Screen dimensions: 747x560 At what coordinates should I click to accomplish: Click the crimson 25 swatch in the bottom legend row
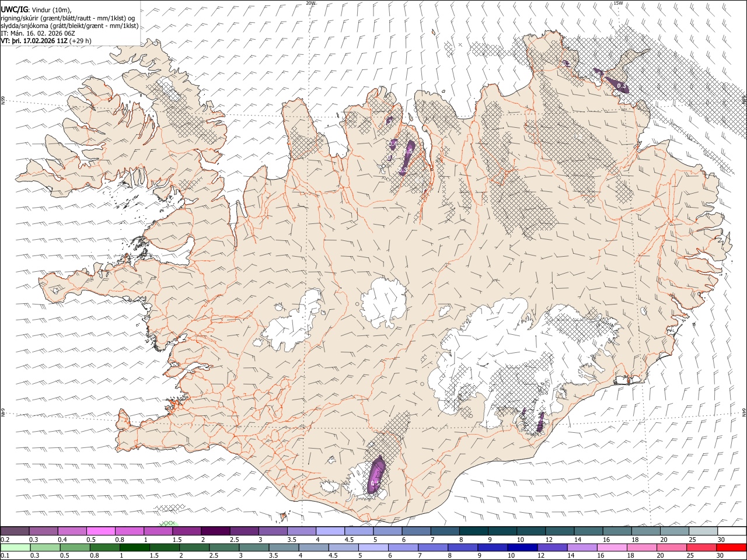tap(702, 547)
